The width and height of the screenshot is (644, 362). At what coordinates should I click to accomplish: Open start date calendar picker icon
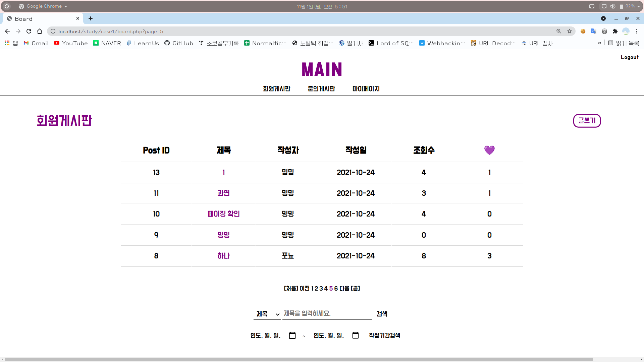[x=292, y=336]
